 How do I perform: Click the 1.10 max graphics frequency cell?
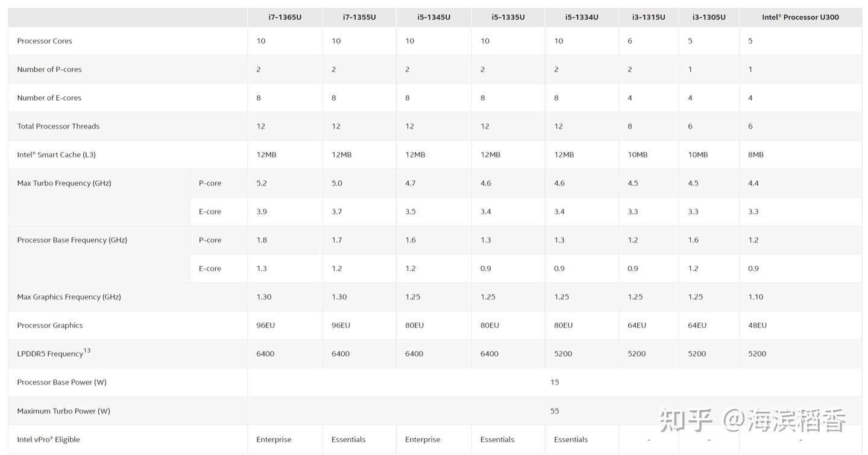click(x=756, y=297)
